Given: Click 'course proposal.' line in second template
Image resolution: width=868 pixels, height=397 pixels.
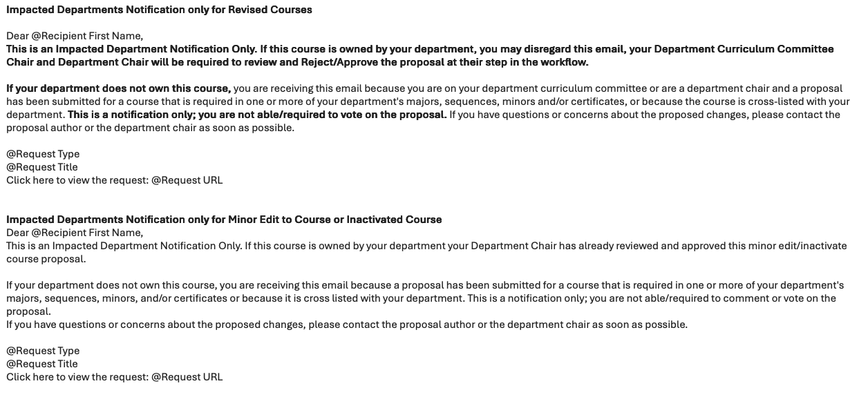Looking at the screenshot, I should pyautogui.click(x=46, y=259).
